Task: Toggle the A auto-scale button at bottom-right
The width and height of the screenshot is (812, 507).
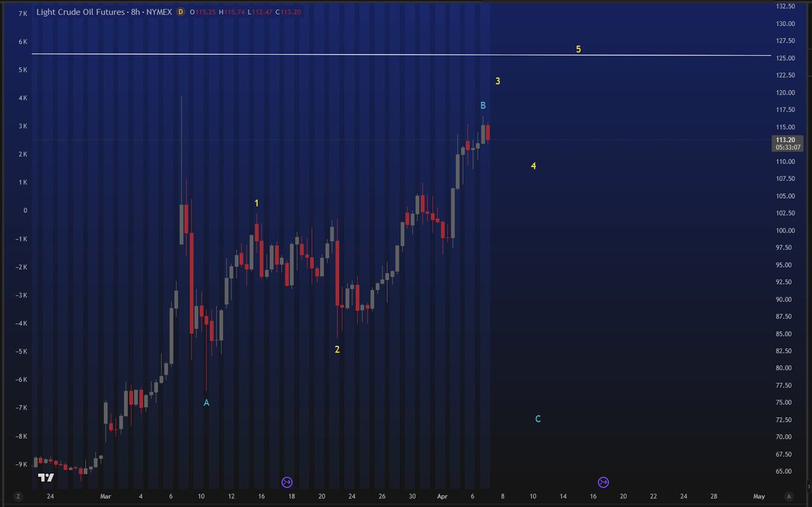Action: tap(788, 496)
